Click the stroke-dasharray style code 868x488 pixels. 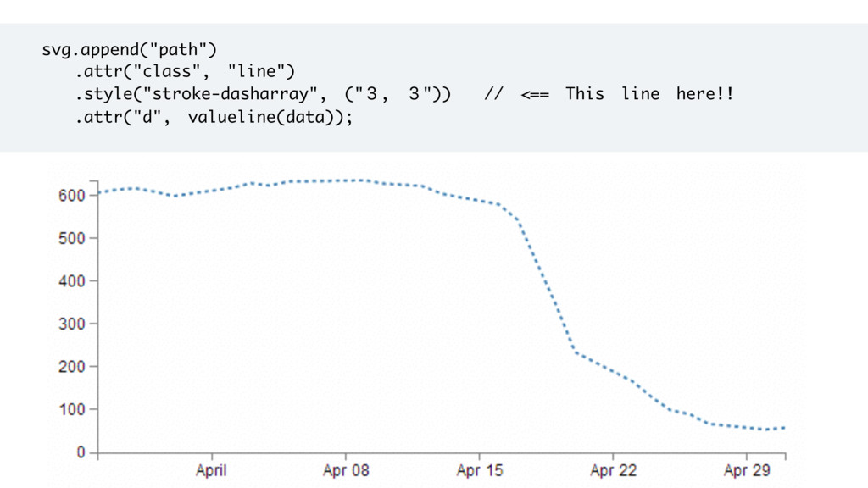[264, 94]
